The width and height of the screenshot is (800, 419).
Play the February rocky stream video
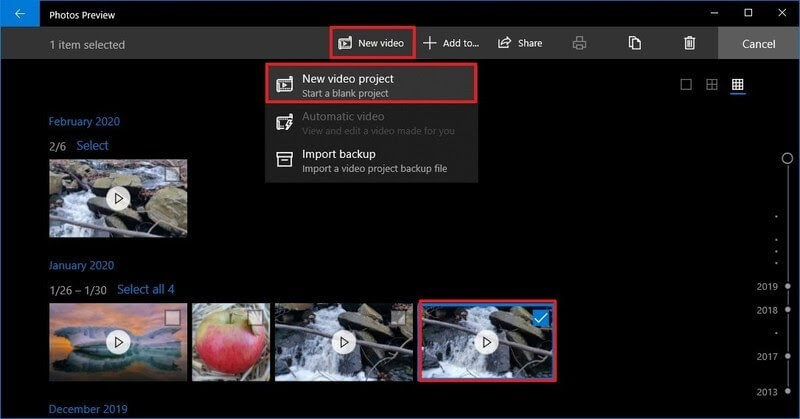coord(118,199)
